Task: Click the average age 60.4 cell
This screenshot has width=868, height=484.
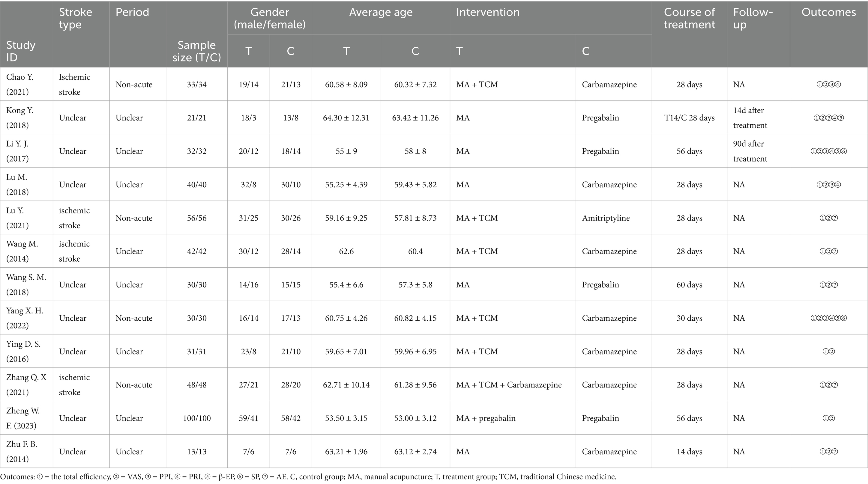Action: click(415, 251)
